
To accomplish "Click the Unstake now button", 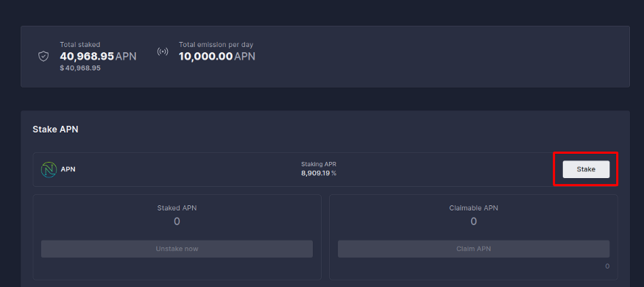I will tap(177, 249).
